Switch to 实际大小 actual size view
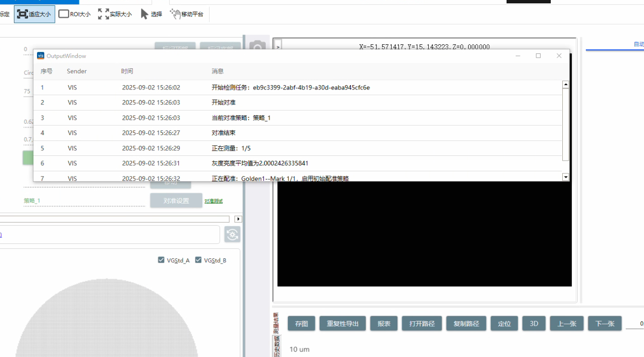Viewport: 644px width, 357px height. [115, 14]
